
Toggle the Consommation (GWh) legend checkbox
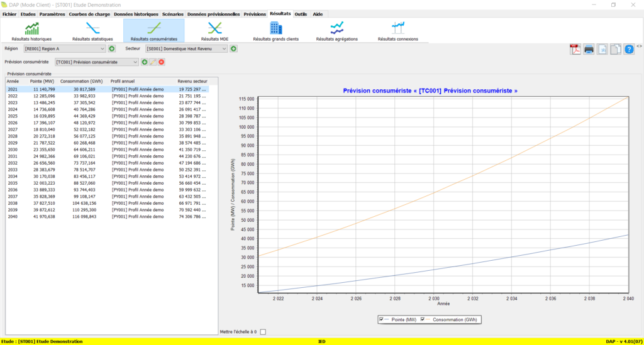pos(422,319)
